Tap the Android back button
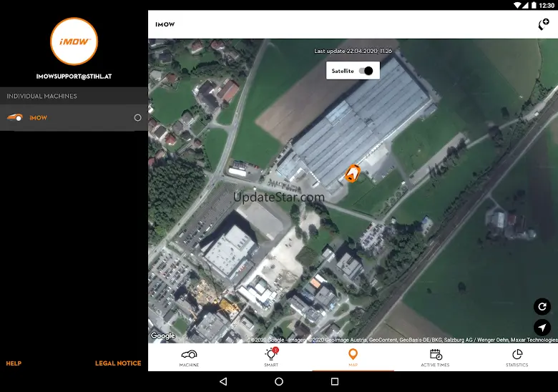 point(223,382)
